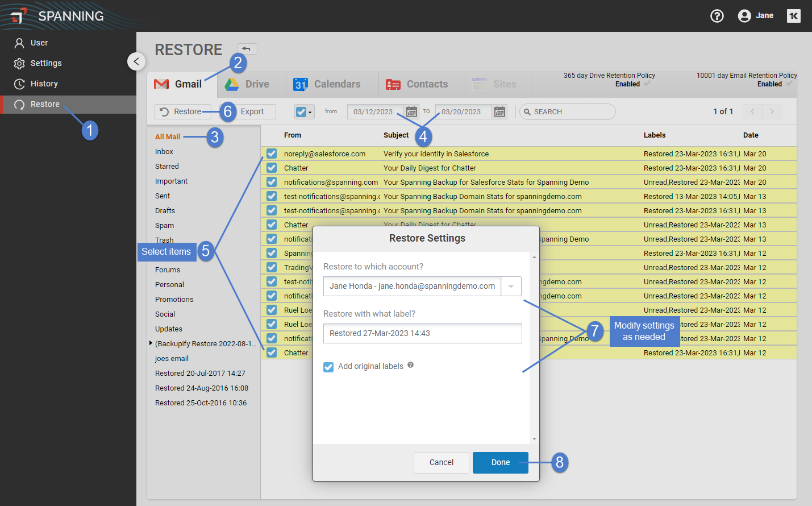Screen dimensions: 812x506
Task: Click the Export button
Action: pyautogui.click(x=252, y=111)
